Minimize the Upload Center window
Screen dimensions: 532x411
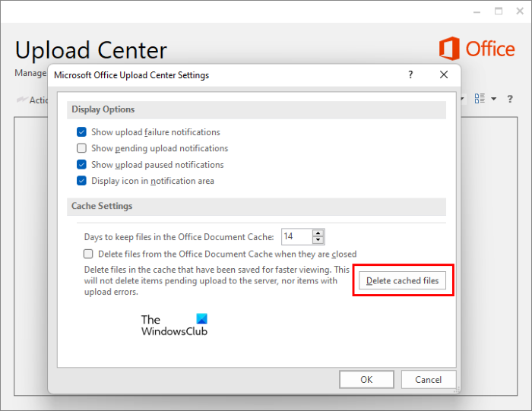(477, 12)
